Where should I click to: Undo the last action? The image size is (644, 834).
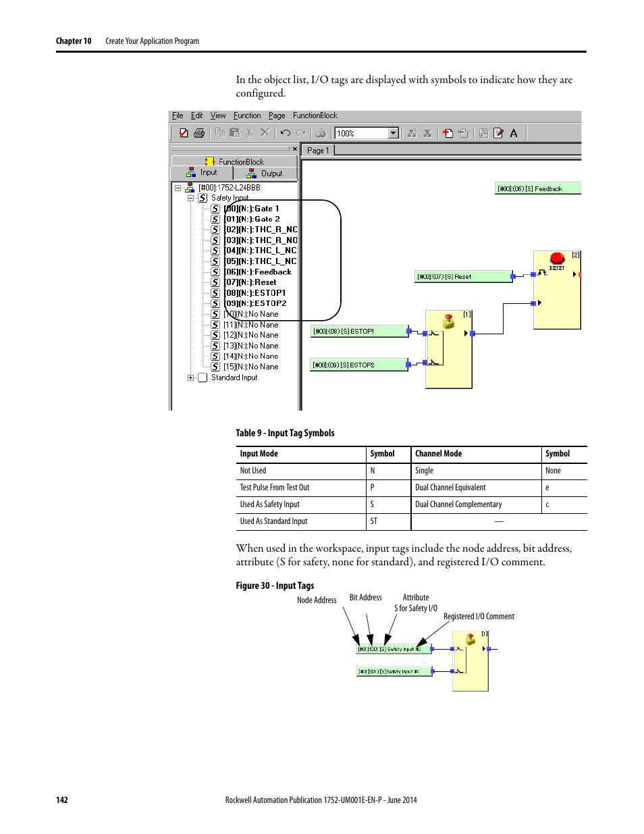point(286,133)
